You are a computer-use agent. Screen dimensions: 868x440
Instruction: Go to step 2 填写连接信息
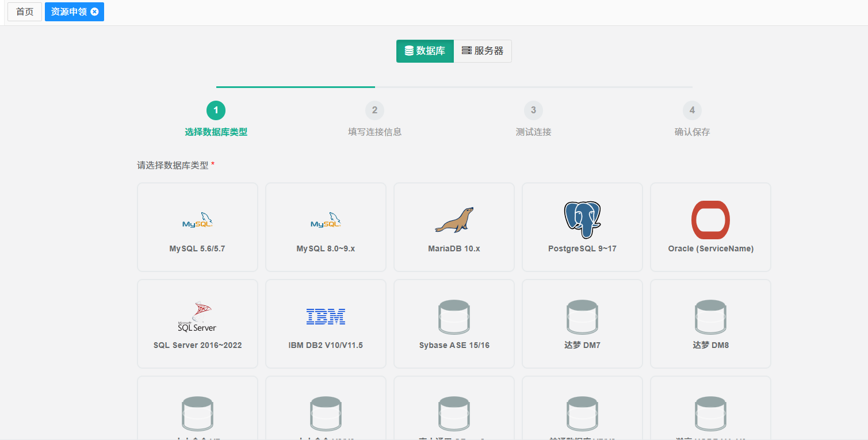coord(374,120)
